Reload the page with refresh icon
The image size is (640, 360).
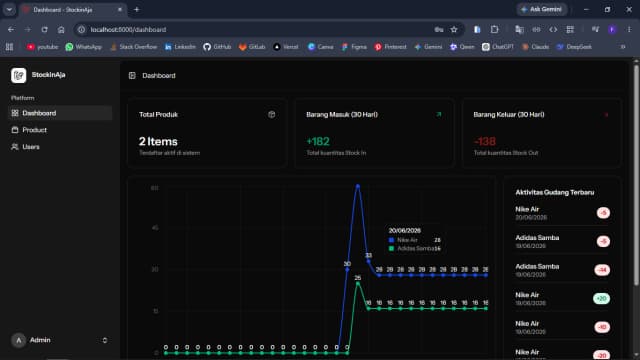point(44,29)
